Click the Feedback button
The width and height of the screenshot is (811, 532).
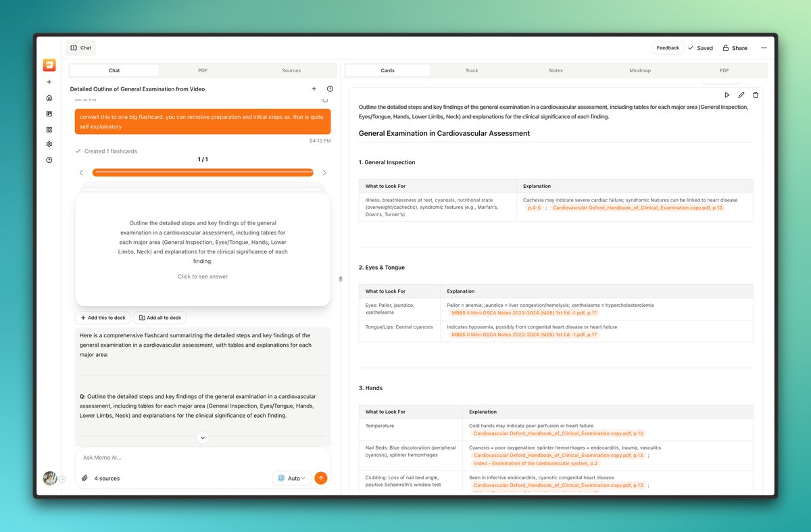(668, 48)
